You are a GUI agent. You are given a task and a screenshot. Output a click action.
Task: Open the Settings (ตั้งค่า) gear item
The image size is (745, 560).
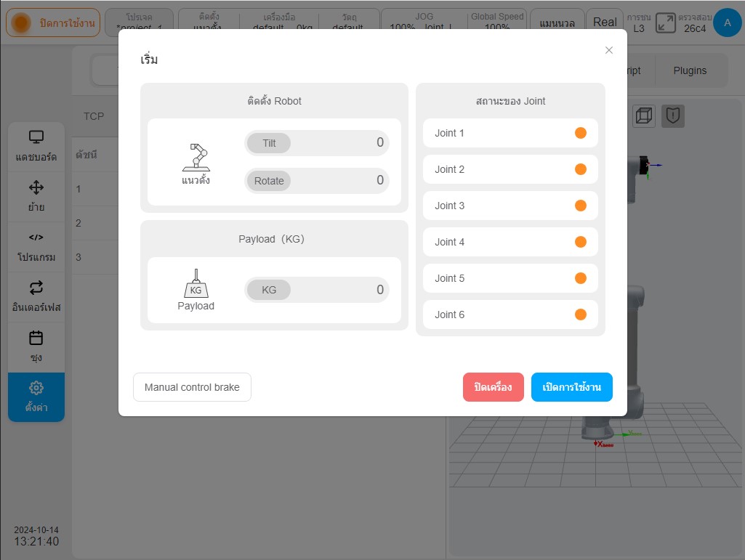coord(36,397)
